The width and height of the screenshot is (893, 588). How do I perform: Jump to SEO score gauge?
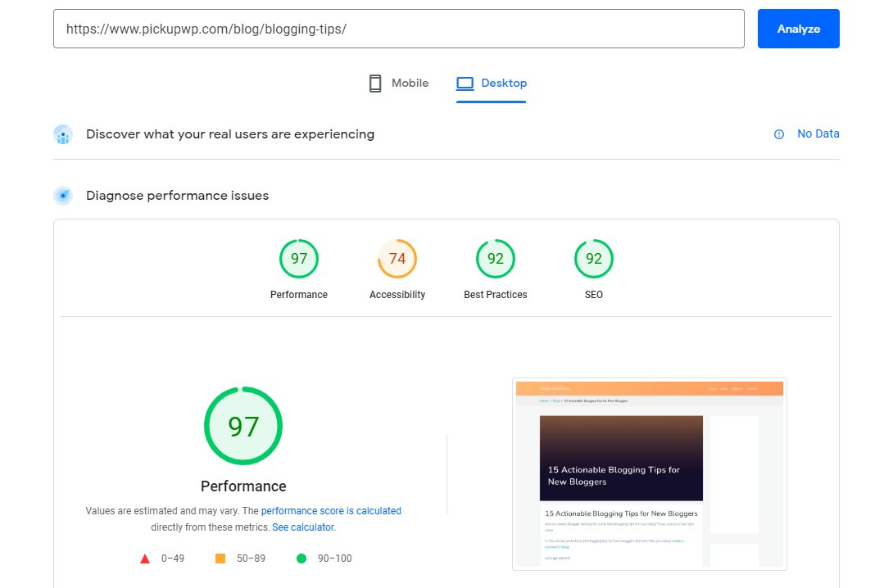(x=593, y=259)
